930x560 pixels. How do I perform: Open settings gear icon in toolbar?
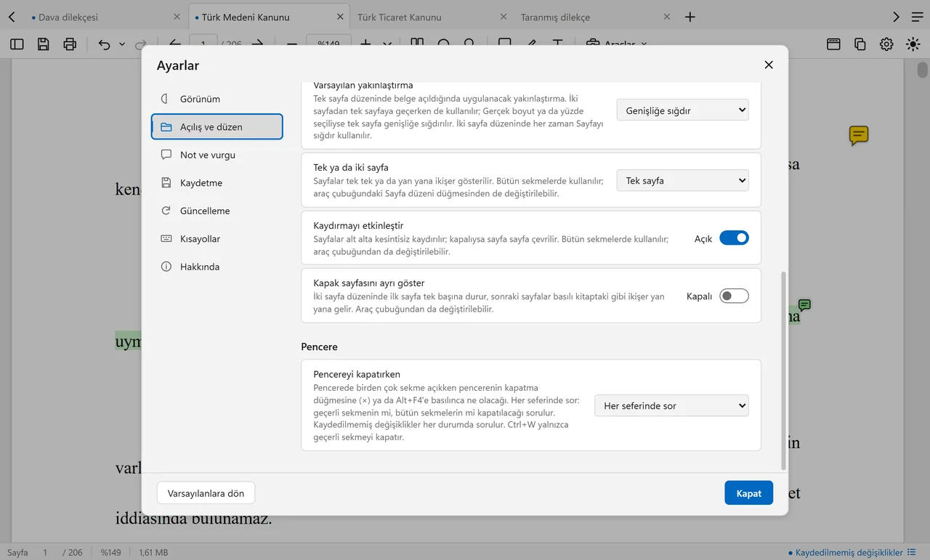pos(886,44)
